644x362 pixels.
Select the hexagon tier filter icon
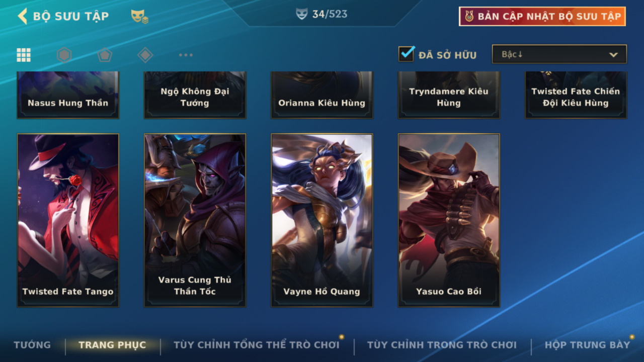coord(64,55)
